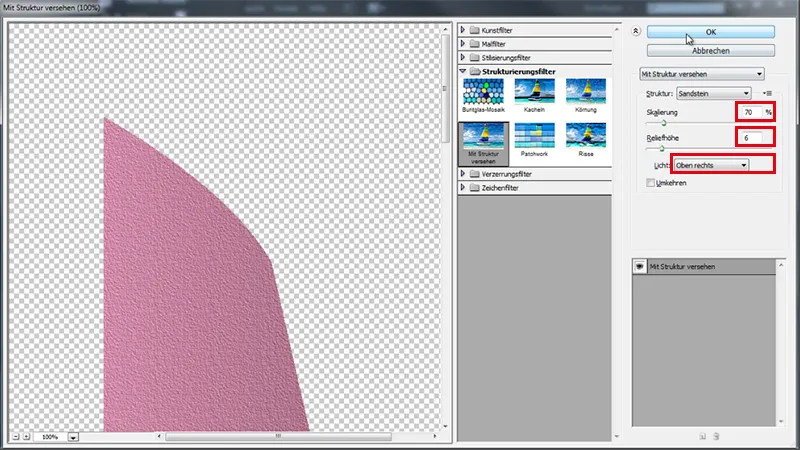Screen dimensions: 800x450
Task: Open the texture options flyout menu icon
Action: [x=767, y=93]
